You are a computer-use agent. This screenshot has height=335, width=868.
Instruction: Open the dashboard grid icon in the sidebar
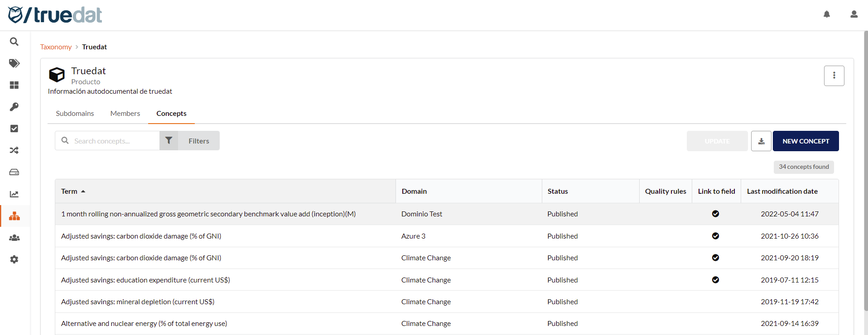pos(14,85)
